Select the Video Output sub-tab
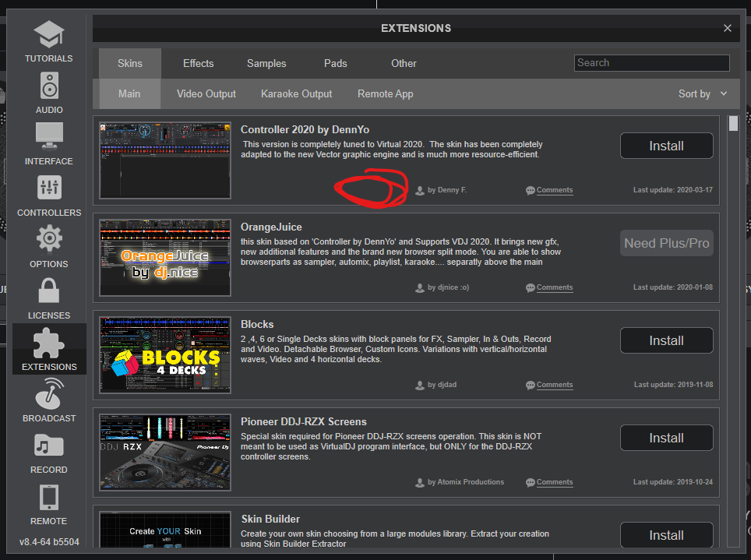Viewport: 751px width, 560px height. [206, 94]
